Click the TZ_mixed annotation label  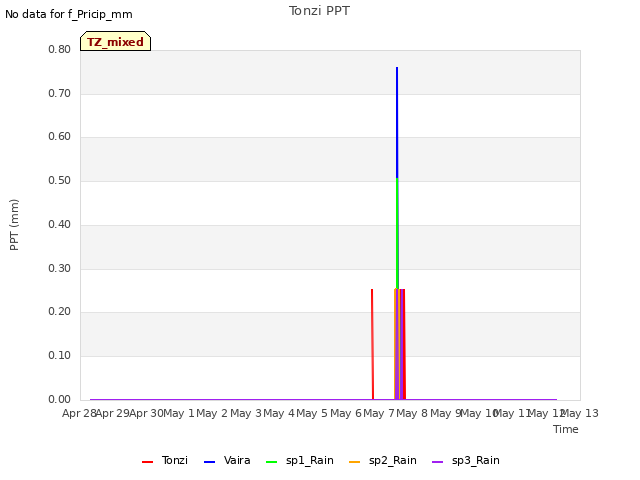[116, 41]
